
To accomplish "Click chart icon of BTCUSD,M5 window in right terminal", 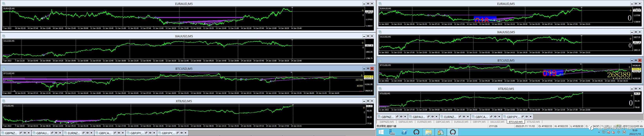I will [x=380, y=60].
